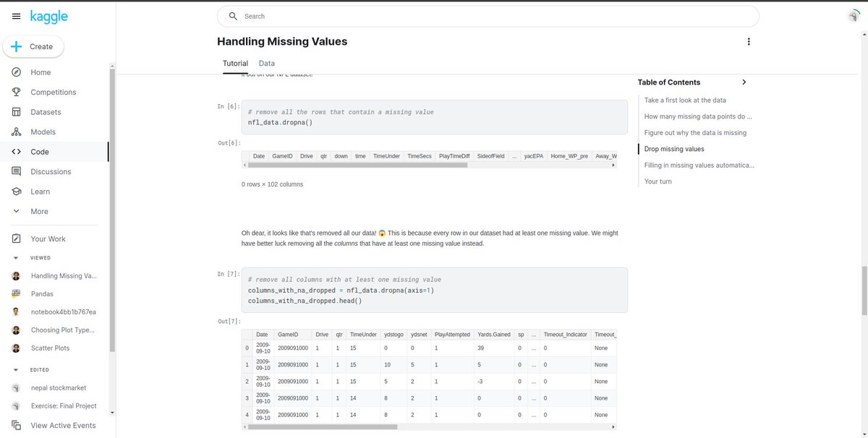Click the Yards.Gained column header in Out[7]
The height and width of the screenshot is (438, 868).
pyautogui.click(x=494, y=335)
